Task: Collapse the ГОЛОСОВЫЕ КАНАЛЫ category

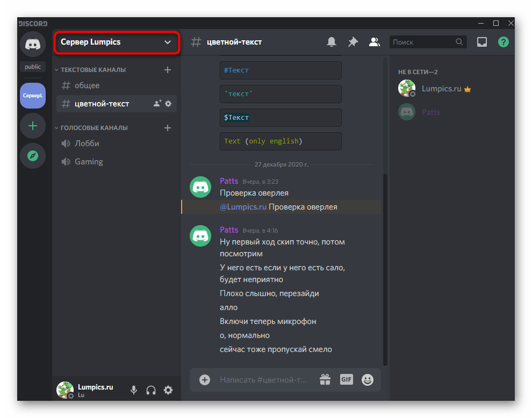Action: [91, 128]
